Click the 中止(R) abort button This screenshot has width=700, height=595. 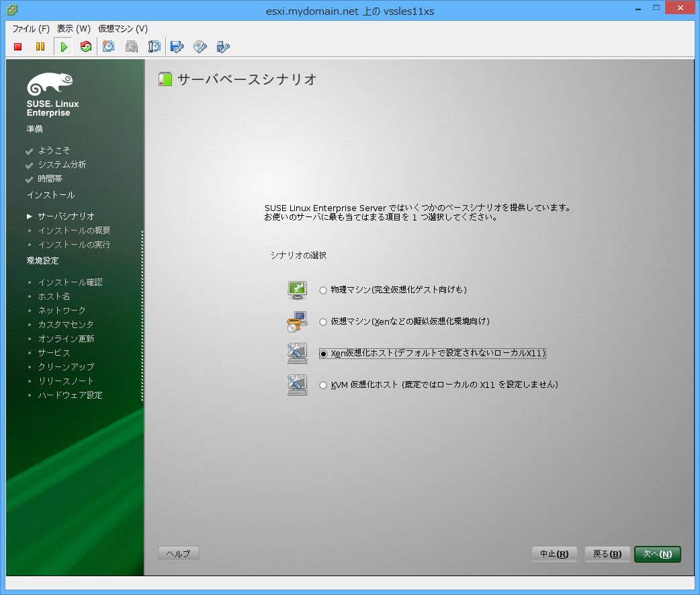(x=554, y=554)
